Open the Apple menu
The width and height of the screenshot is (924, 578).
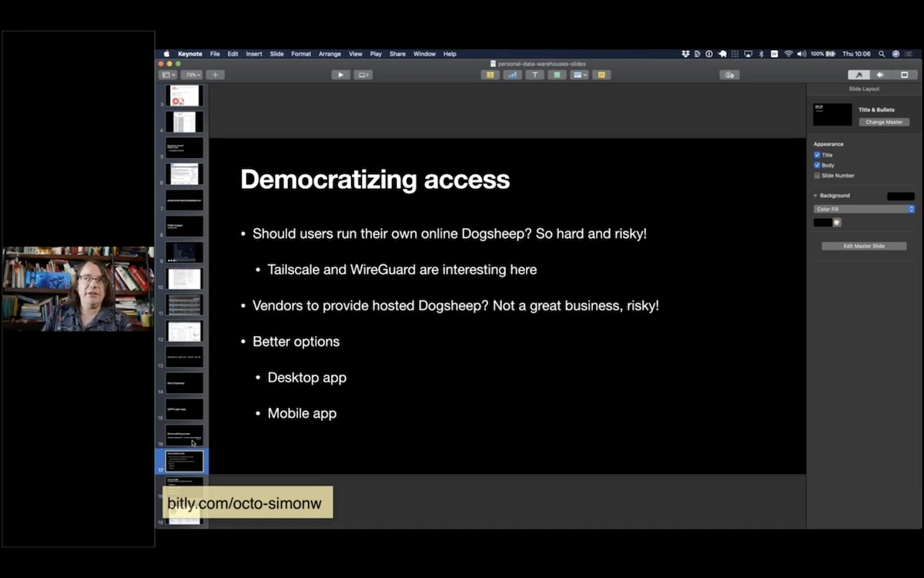pyautogui.click(x=166, y=54)
